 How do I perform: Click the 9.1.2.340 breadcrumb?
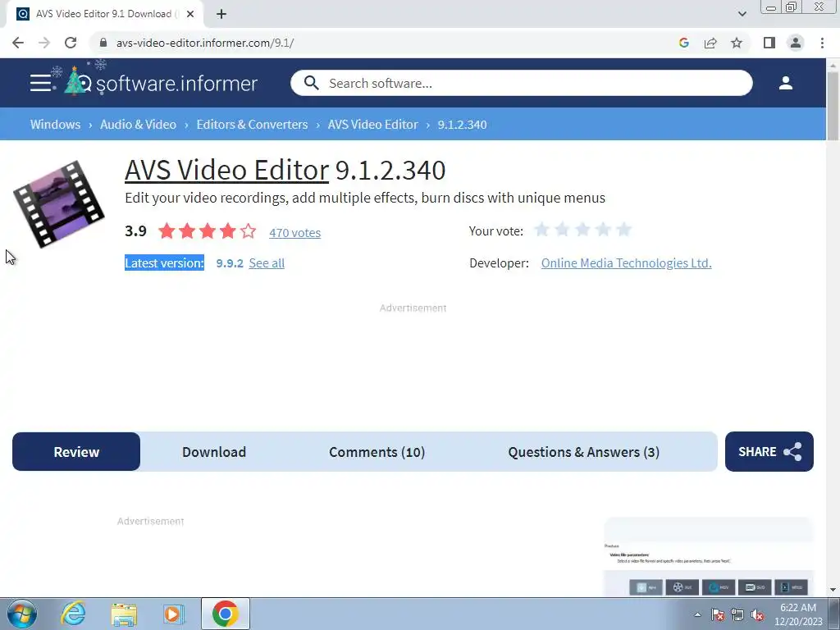pyautogui.click(x=463, y=125)
